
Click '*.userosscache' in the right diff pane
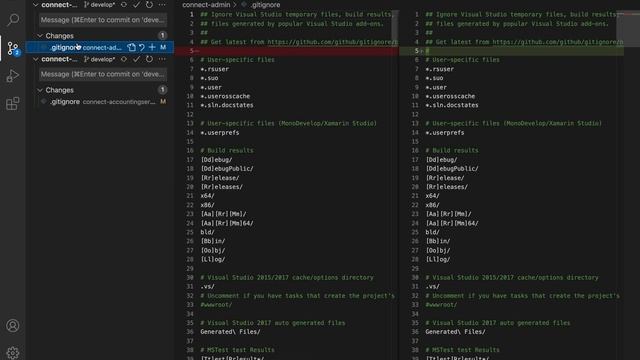(450, 96)
